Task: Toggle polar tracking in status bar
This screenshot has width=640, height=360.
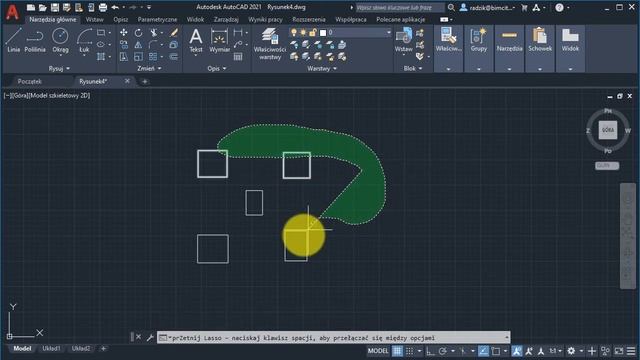Action: point(443,351)
